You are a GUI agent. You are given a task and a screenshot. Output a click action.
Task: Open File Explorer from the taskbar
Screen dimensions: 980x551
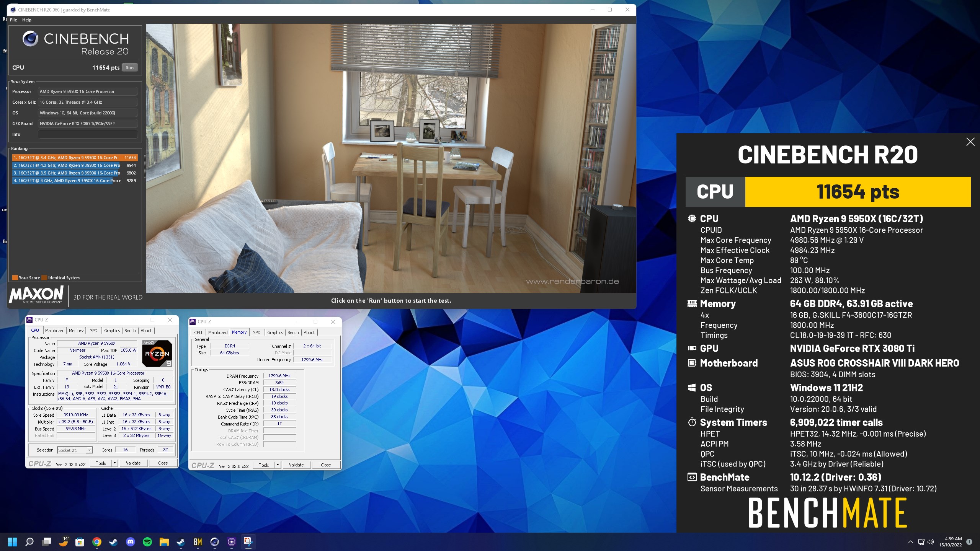pos(164,542)
